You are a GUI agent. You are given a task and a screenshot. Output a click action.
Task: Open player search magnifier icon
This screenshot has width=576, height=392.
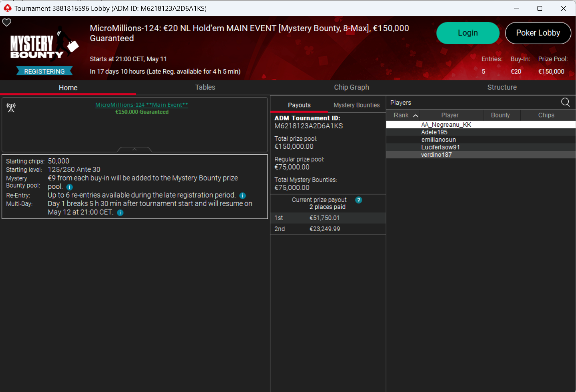[565, 102]
